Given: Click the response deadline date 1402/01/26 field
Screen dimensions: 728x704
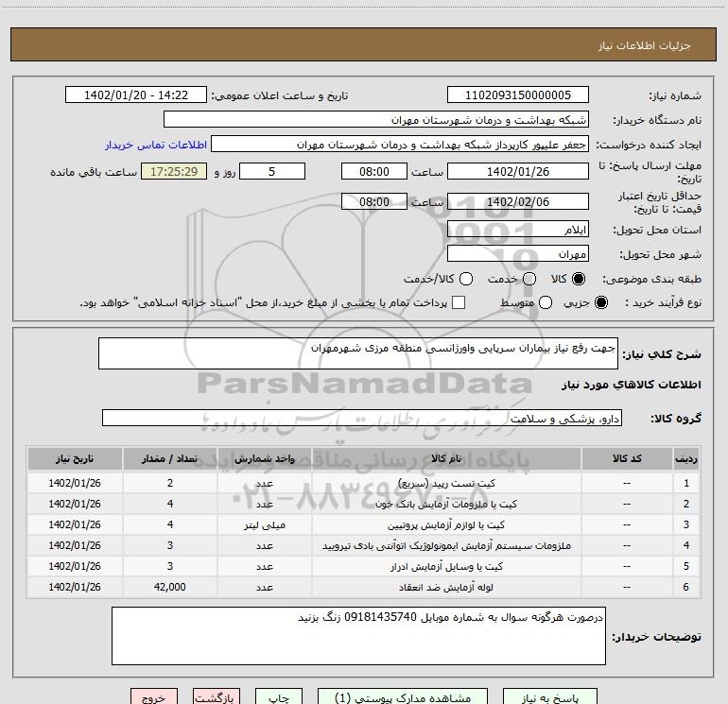Looking at the screenshot, I should tap(518, 171).
